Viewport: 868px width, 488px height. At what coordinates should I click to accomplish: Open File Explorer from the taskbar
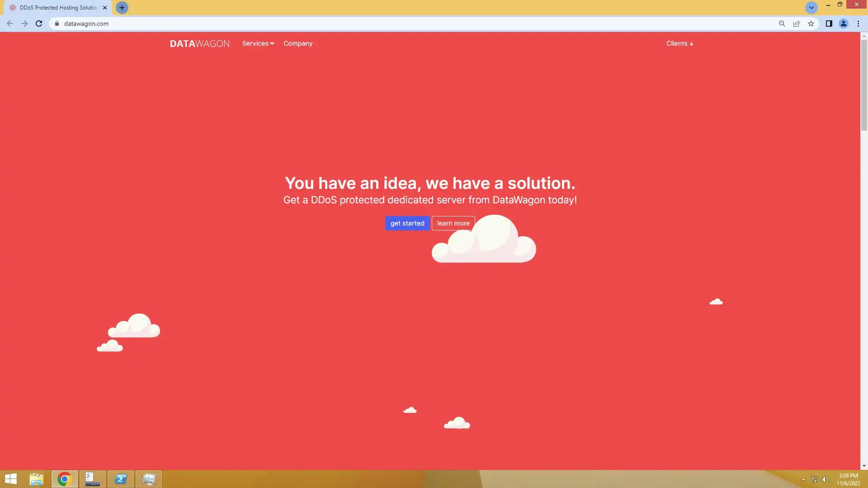[36, 479]
